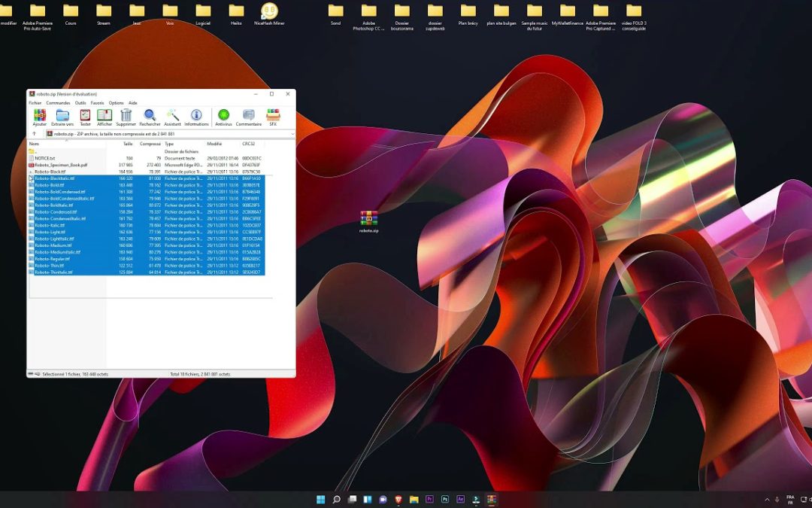Viewport: 812px width, 508px height.
Task: Click the Aide menu item
Action: tap(133, 103)
